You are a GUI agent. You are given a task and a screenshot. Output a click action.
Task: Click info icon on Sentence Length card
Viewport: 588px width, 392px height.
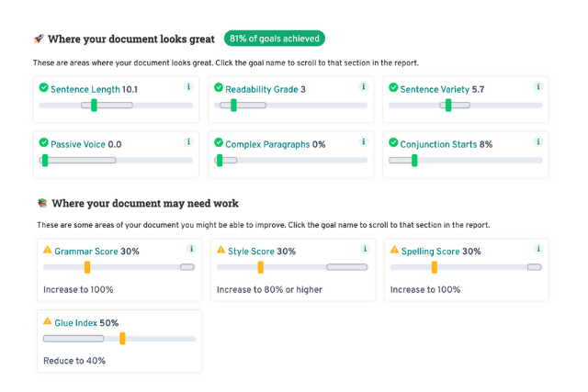click(188, 86)
